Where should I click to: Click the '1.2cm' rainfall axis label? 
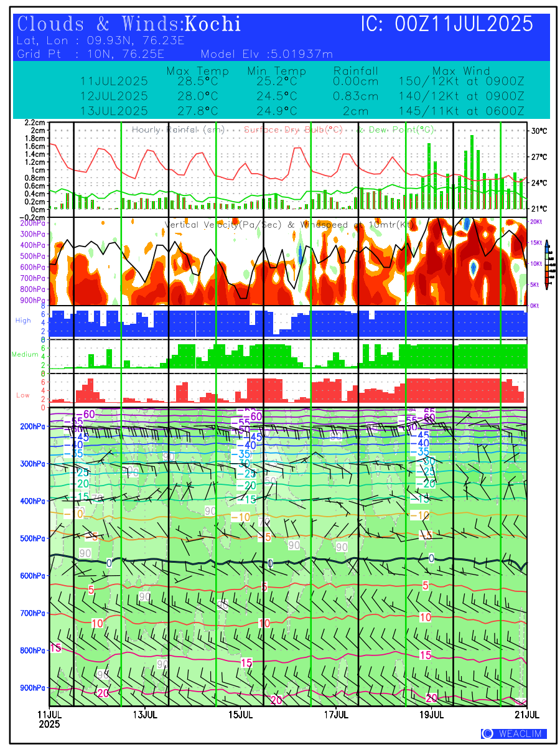tap(35, 162)
